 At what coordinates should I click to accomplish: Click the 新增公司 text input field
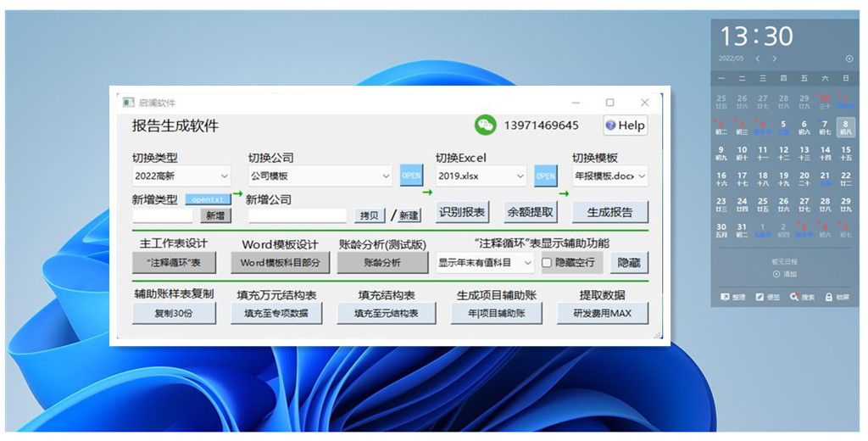(297, 215)
